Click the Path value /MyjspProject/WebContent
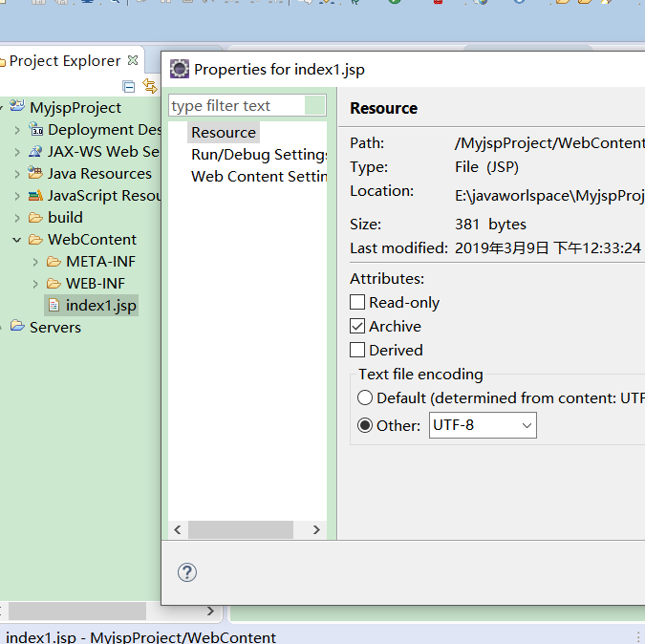645x644 pixels. 549,143
